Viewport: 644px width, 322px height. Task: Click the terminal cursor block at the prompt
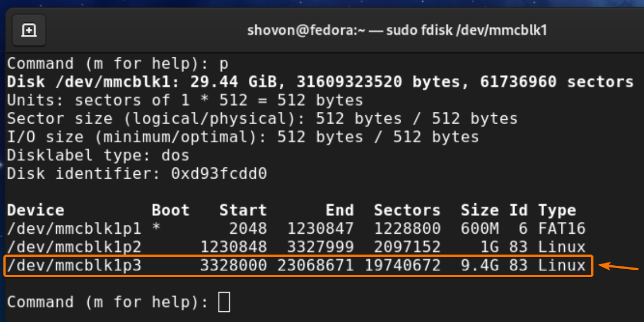click(x=224, y=302)
